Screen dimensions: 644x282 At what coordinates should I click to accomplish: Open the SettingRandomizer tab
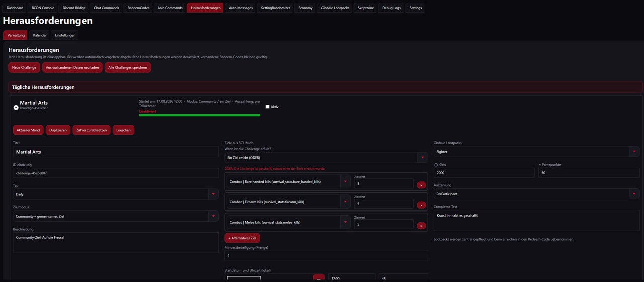point(275,8)
